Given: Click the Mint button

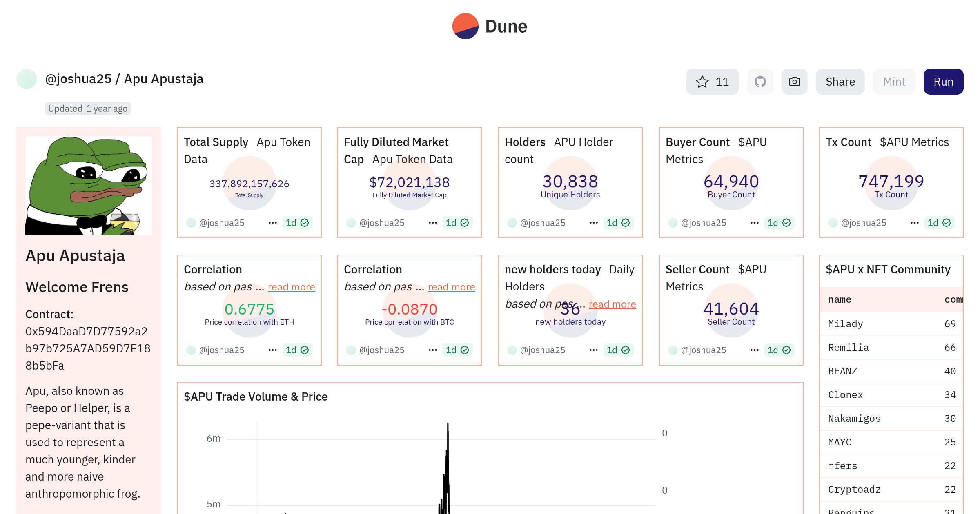Looking at the screenshot, I should 894,82.
